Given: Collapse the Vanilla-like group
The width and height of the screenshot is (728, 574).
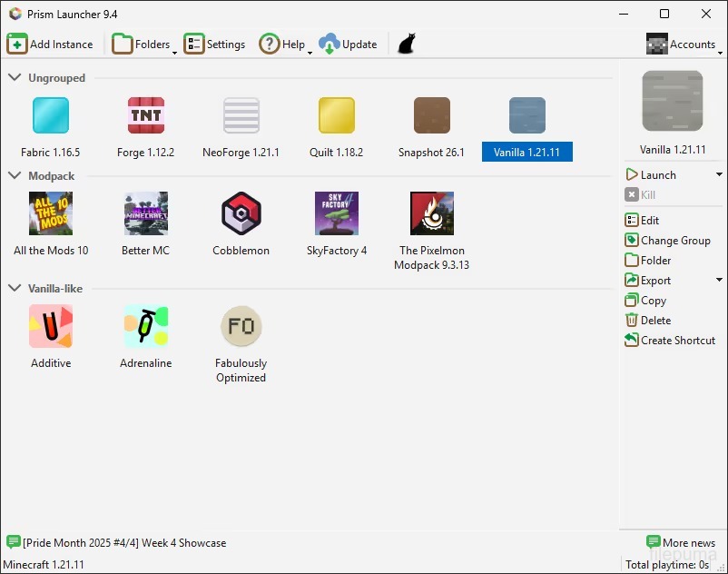Looking at the screenshot, I should point(15,288).
